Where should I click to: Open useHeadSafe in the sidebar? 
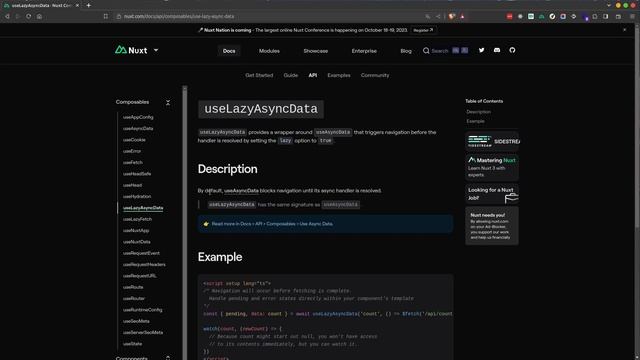pos(137,174)
